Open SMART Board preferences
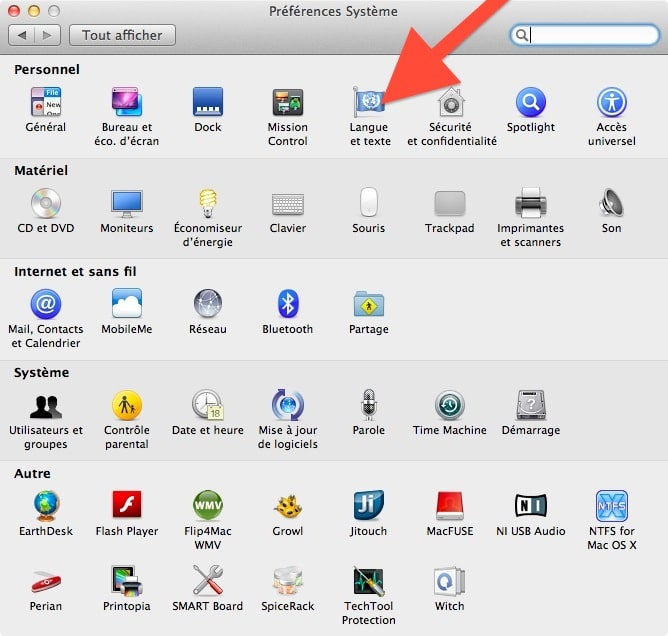 (x=207, y=580)
